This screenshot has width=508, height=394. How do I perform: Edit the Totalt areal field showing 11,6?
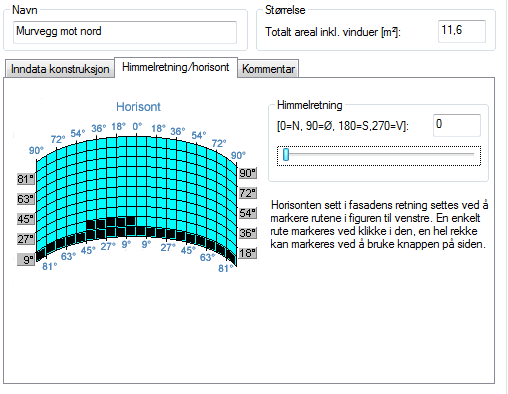pos(462,31)
